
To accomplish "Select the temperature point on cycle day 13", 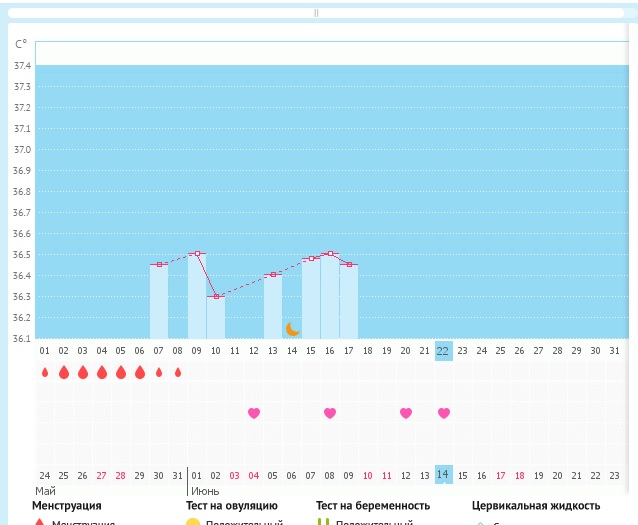I will (273, 274).
